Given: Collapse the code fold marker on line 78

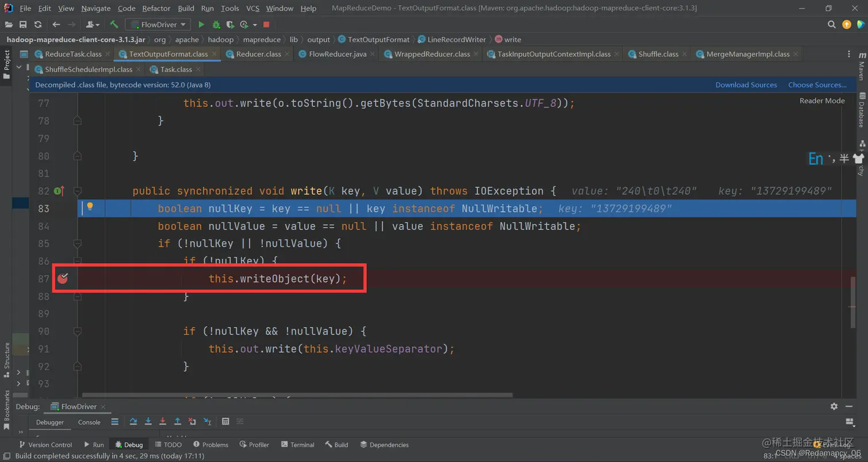Looking at the screenshot, I should tap(77, 121).
